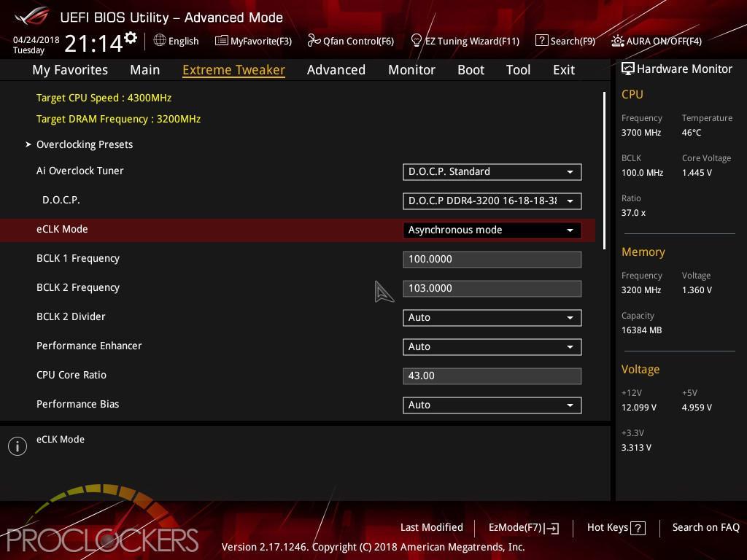747x560 pixels.
Task: Open time settings gear icon beside clock
Action: [131, 38]
